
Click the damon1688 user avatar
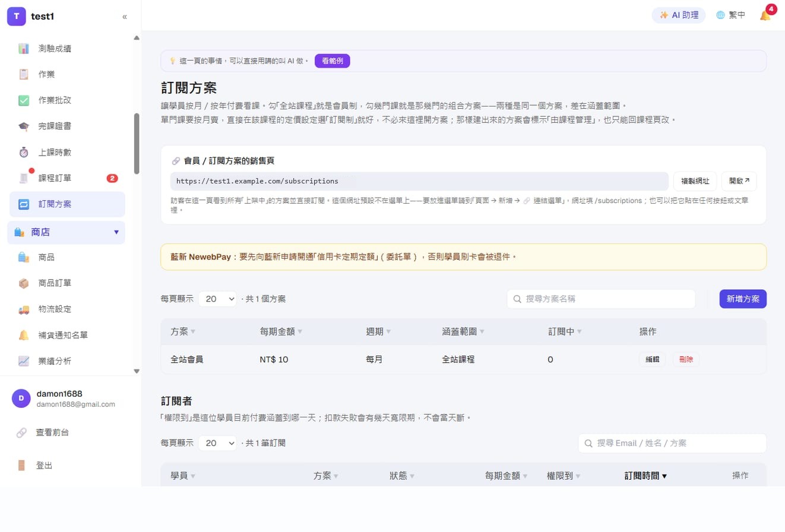[x=21, y=398]
